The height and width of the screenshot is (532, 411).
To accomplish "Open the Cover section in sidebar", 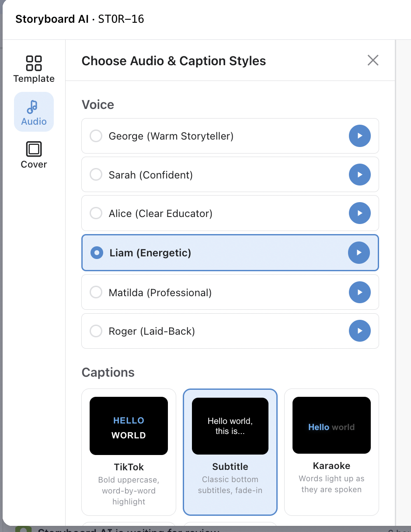I will (34, 155).
